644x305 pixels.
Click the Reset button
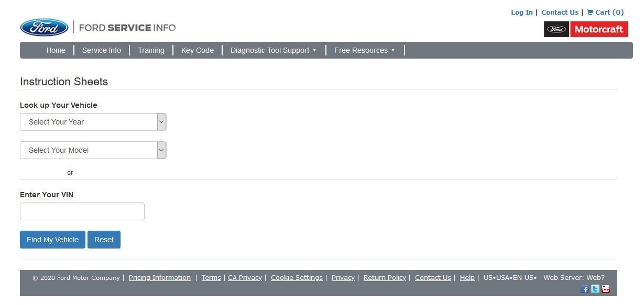(104, 240)
